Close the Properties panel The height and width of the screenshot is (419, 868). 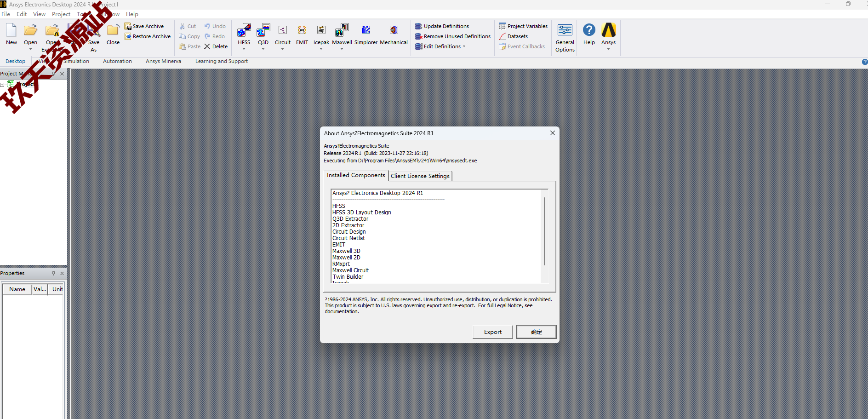(x=62, y=273)
